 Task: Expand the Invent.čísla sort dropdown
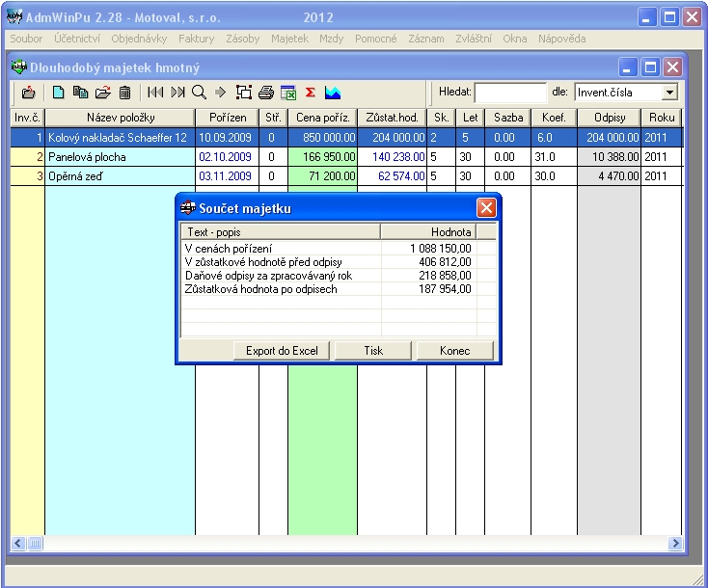click(x=669, y=93)
